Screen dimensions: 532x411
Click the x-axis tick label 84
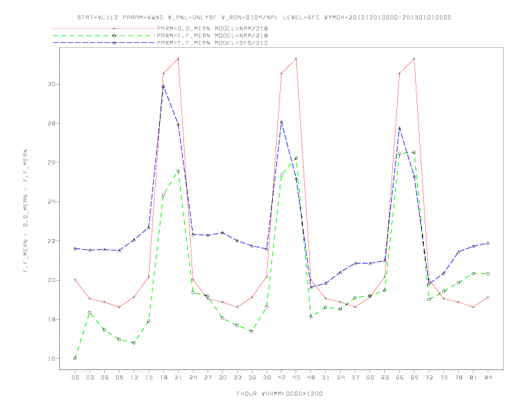click(488, 377)
